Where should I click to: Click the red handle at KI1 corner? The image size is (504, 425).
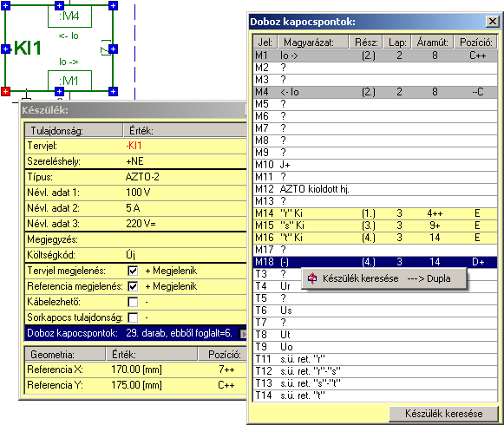tap(5, 91)
